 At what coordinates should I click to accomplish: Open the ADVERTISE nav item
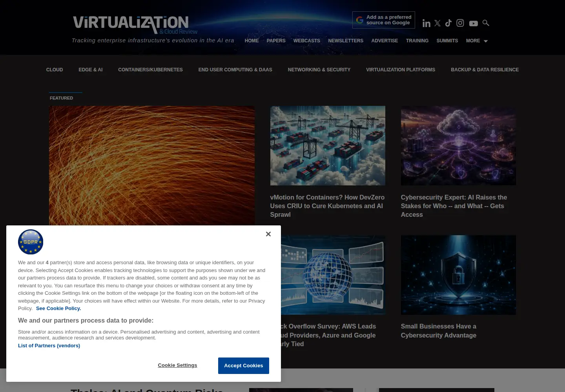coord(385,41)
